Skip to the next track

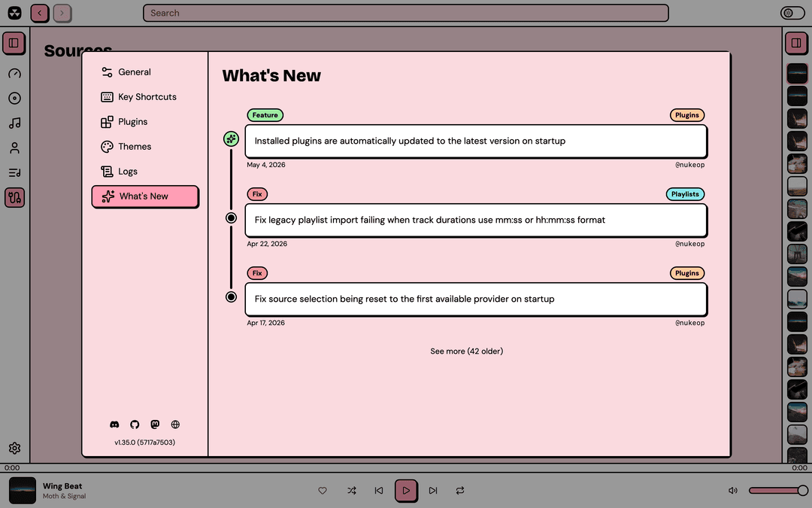[433, 491]
